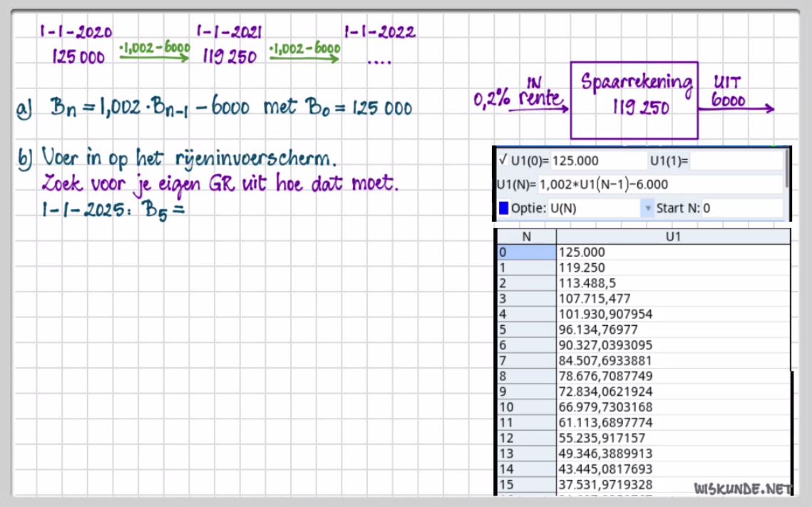
Task: Click U1 value 66.979,7303168
Action: 605,408
